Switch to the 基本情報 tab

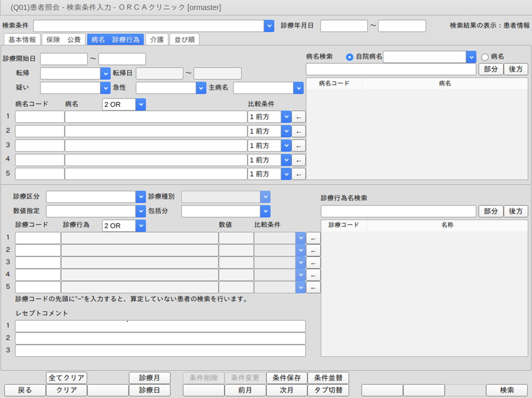point(22,39)
